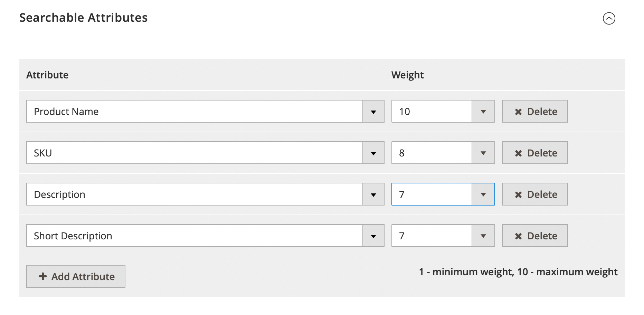Click the X icon in Description row

[x=518, y=195]
